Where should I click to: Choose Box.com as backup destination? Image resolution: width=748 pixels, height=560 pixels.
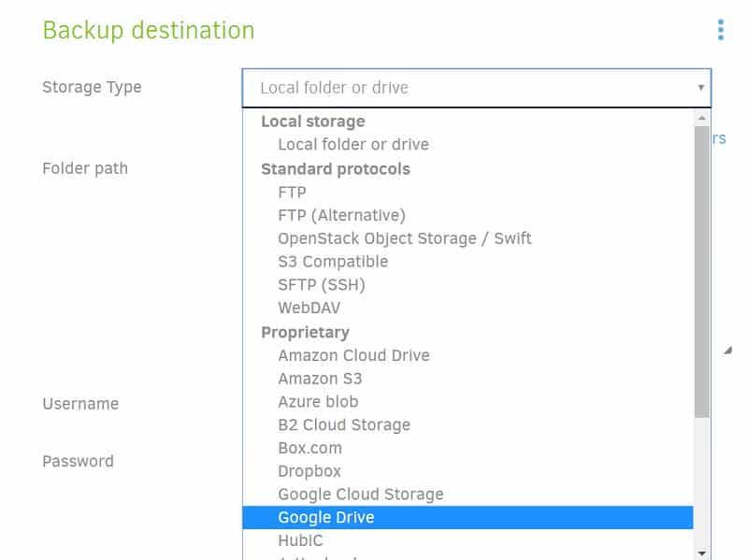pyautogui.click(x=467, y=448)
